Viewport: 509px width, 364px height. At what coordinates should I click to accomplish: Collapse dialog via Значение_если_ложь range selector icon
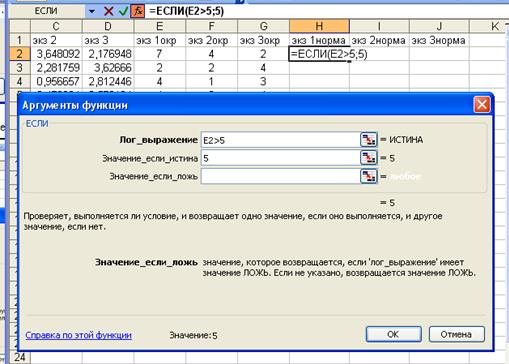coord(368,176)
